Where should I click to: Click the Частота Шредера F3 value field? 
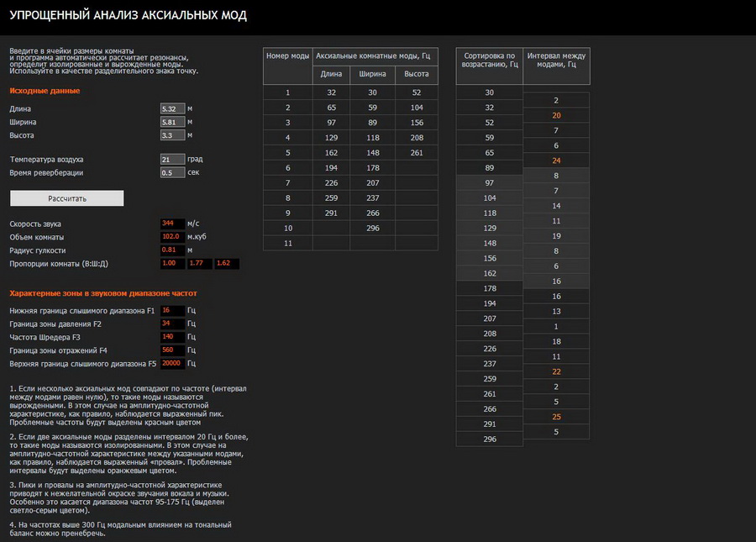click(x=172, y=337)
